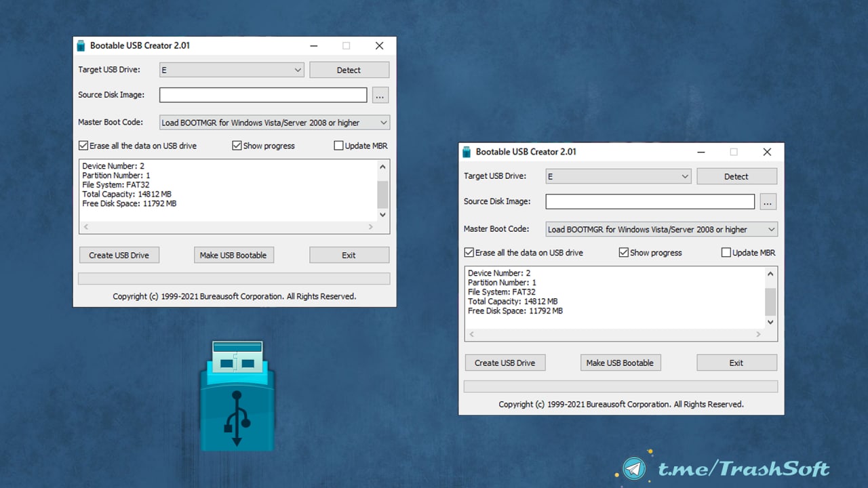Select 'Device Number: 2' line in left window
Image resolution: width=868 pixels, height=488 pixels.
(113, 166)
